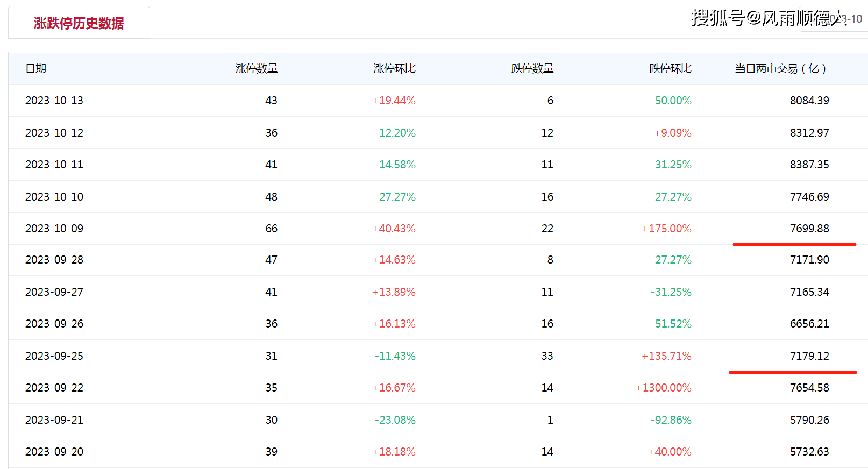The width and height of the screenshot is (868, 469).
Task: Click the +175.00% limit-down change value
Action: [x=666, y=229]
